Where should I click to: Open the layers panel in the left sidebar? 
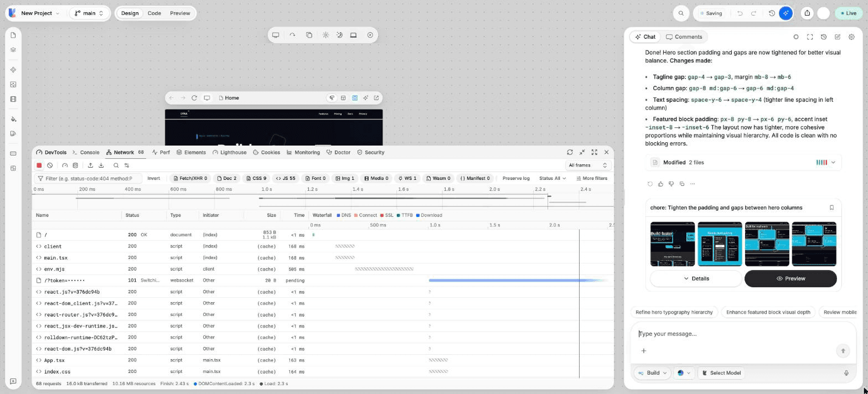13,50
